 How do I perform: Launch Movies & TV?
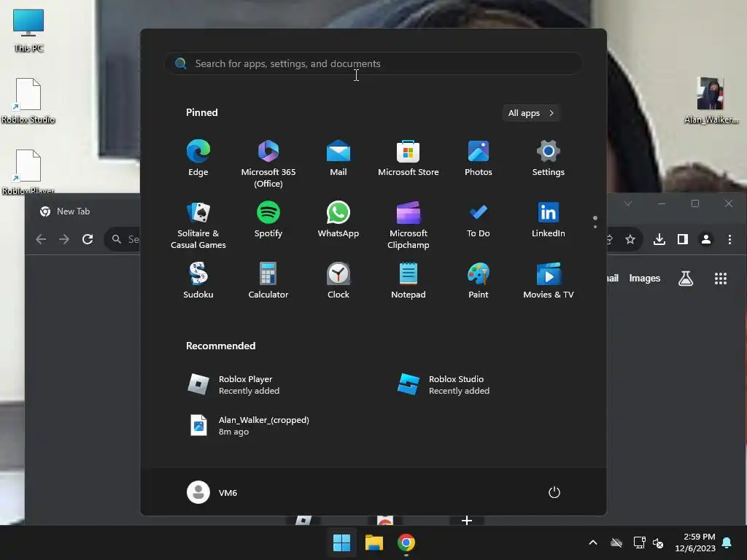click(x=549, y=281)
